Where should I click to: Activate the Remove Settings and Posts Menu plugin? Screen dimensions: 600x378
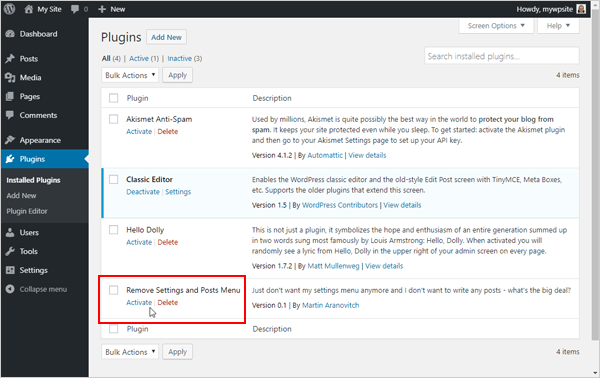[139, 302]
